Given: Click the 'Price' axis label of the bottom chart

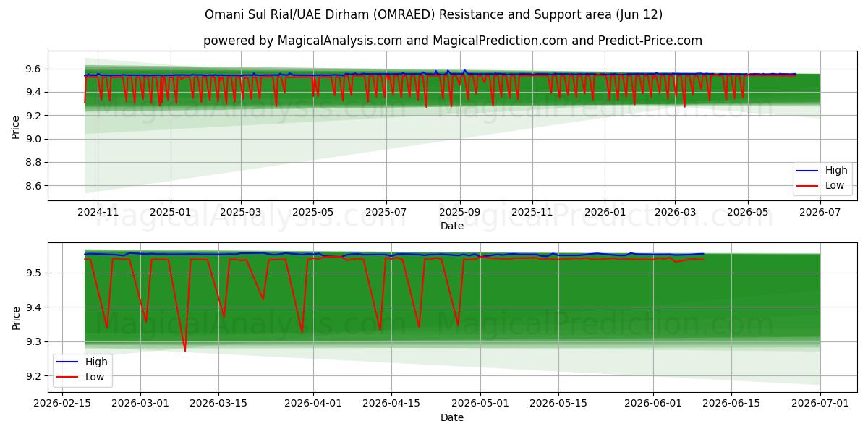Looking at the screenshot, I should coord(16,318).
